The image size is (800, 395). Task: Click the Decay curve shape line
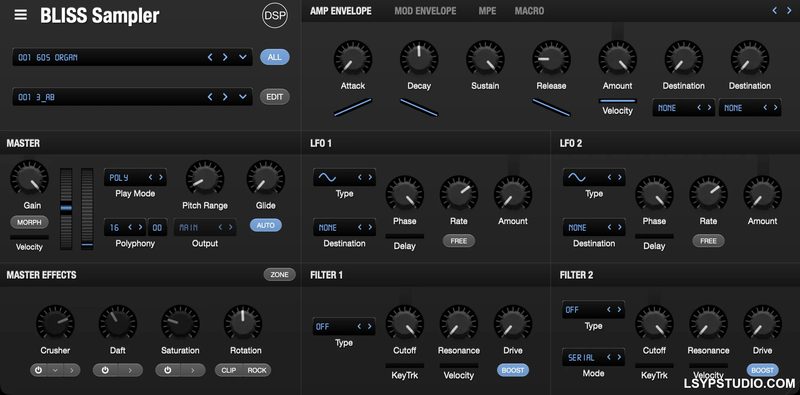click(x=419, y=107)
